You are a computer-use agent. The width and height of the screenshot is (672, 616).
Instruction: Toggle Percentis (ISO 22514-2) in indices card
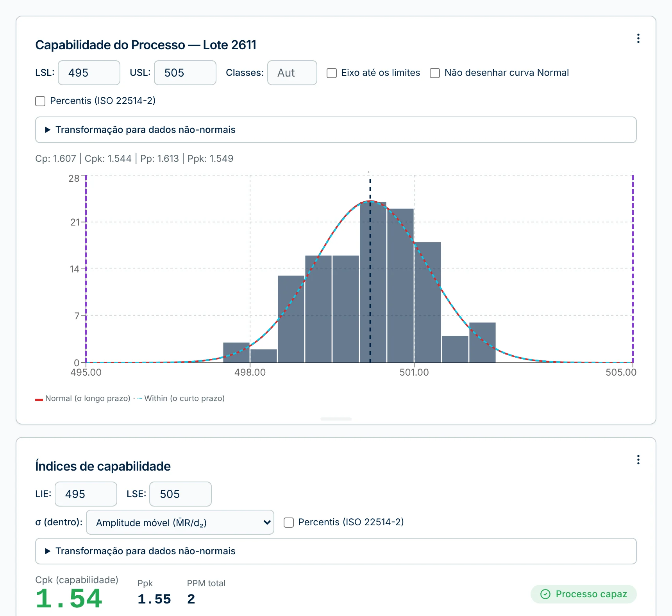point(289,523)
